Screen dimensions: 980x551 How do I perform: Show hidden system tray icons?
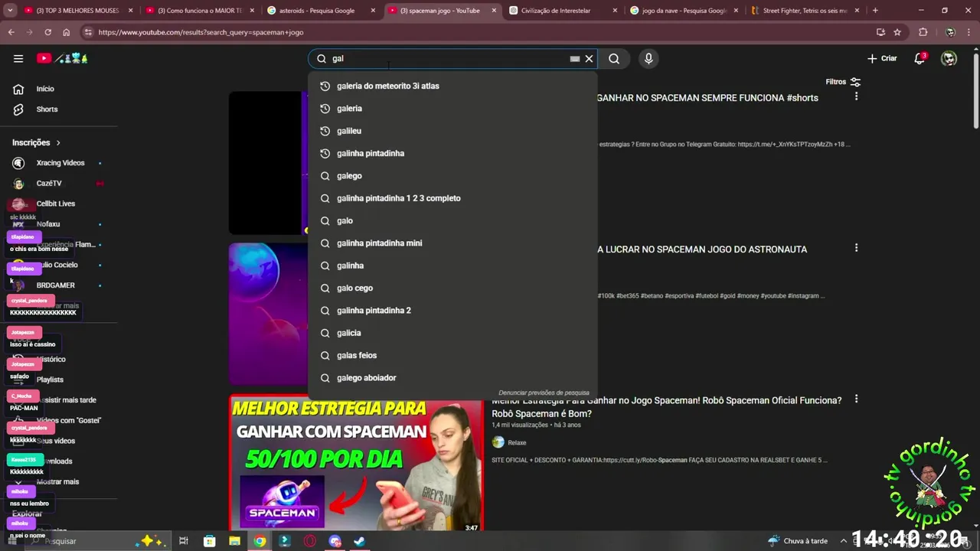[844, 541]
